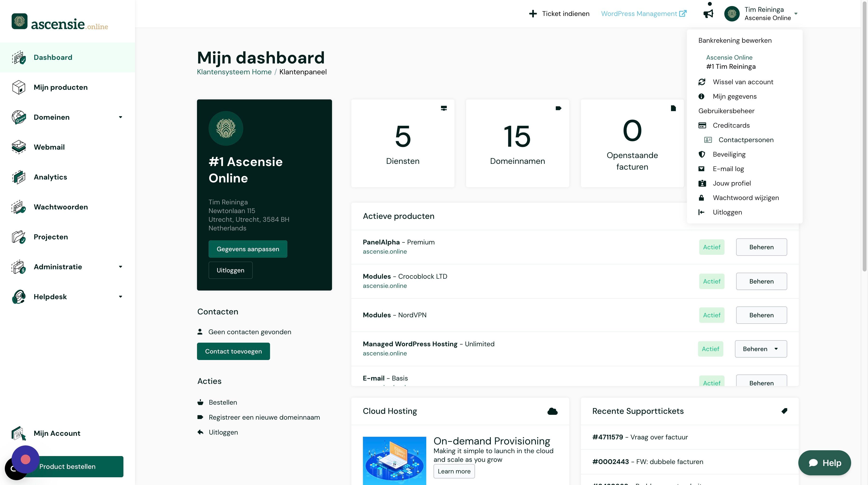Expand the Administratie sidebar submenu
Viewport: 868px width, 485px height.
click(120, 267)
